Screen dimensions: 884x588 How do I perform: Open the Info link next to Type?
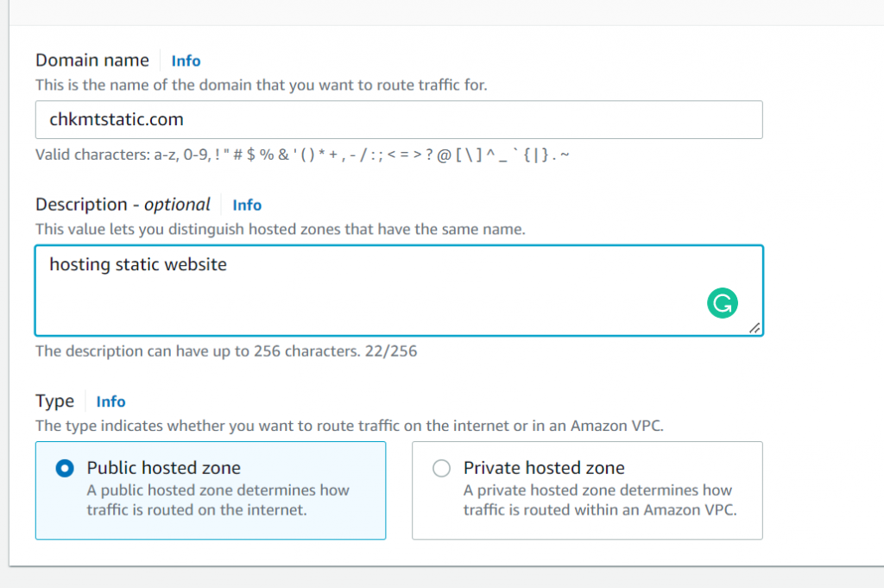pos(110,401)
